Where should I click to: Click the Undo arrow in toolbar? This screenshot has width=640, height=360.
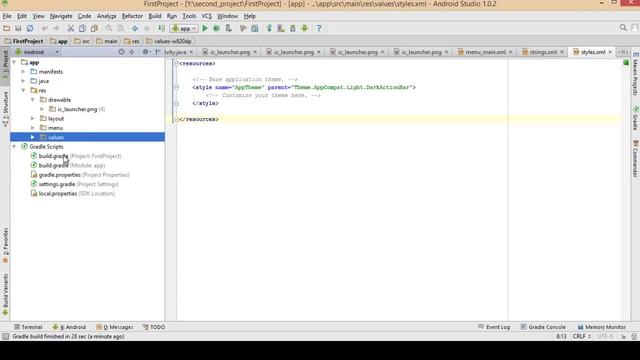tap(44, 28)
